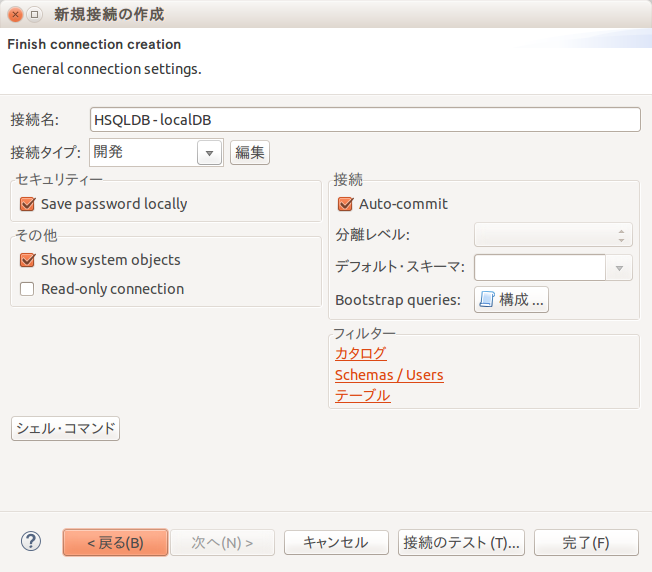Open the 接続タイプ dropdown arrow

coord(209,153)
